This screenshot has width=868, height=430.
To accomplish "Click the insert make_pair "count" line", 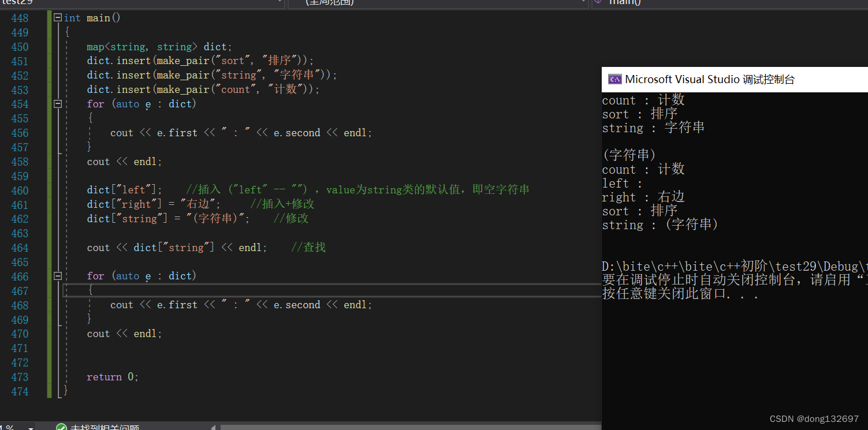I will pyautogui.click(x=203, y=89).
